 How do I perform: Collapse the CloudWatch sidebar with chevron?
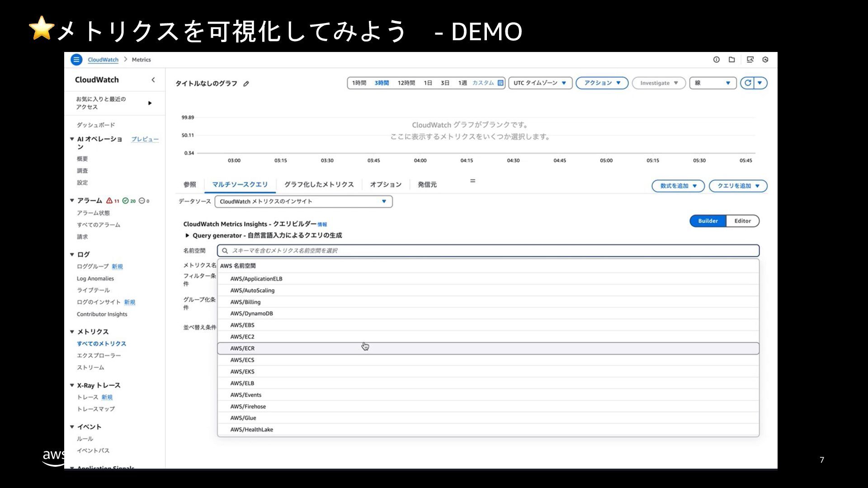click(153, 80)
